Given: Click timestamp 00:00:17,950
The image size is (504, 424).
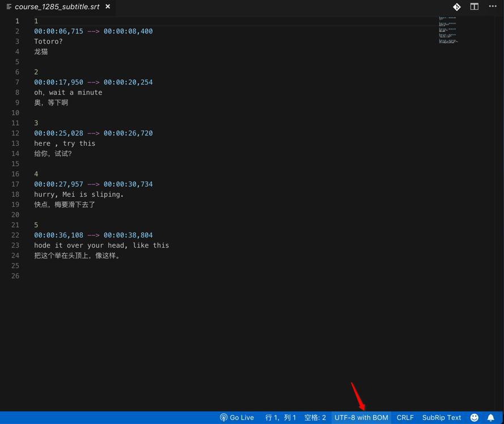Looking at the screenshot, I should click(x=58, y=82).
